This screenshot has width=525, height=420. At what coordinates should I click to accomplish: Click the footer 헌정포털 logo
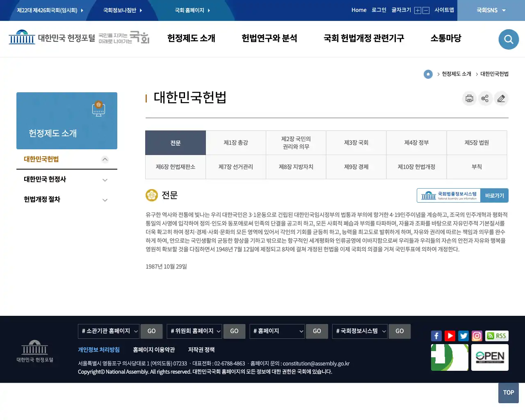coord(35,351)
